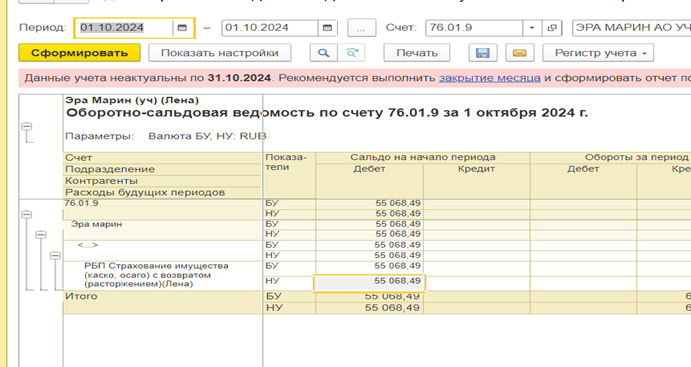Screen dimensions: 691x367
Task: Collapse the 76.01.9 account group
Action: click(x=26, y=215)
